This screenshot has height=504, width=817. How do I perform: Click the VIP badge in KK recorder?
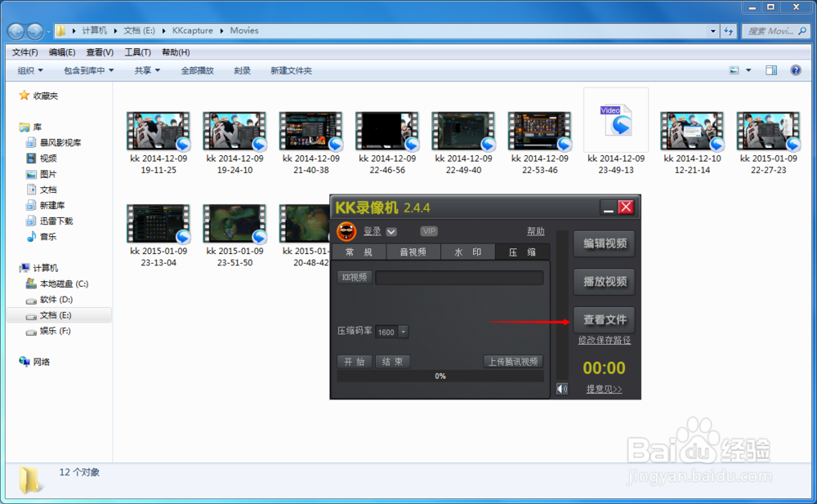[429, 231]
